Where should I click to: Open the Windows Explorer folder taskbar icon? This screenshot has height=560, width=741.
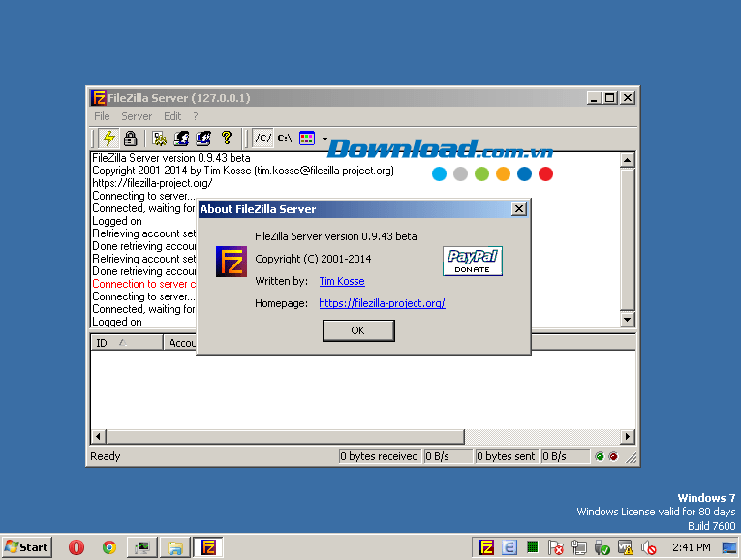pyautogui.click(x=175, y=547)
